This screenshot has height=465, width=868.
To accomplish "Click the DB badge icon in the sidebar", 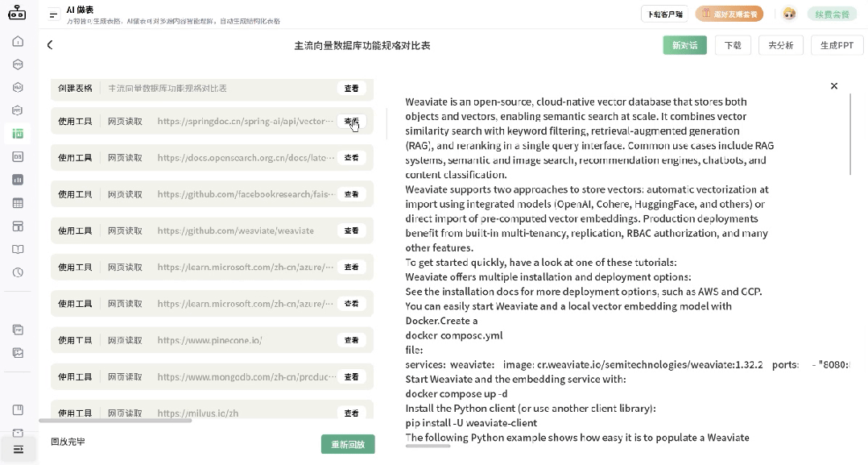I will 18,157.
